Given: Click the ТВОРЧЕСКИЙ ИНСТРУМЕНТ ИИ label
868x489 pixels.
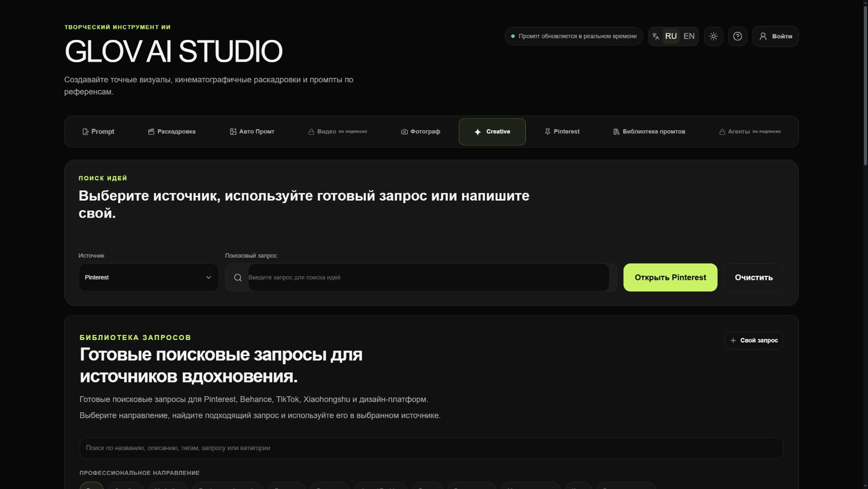Looking at the screenshot, I should pos(118,27).
